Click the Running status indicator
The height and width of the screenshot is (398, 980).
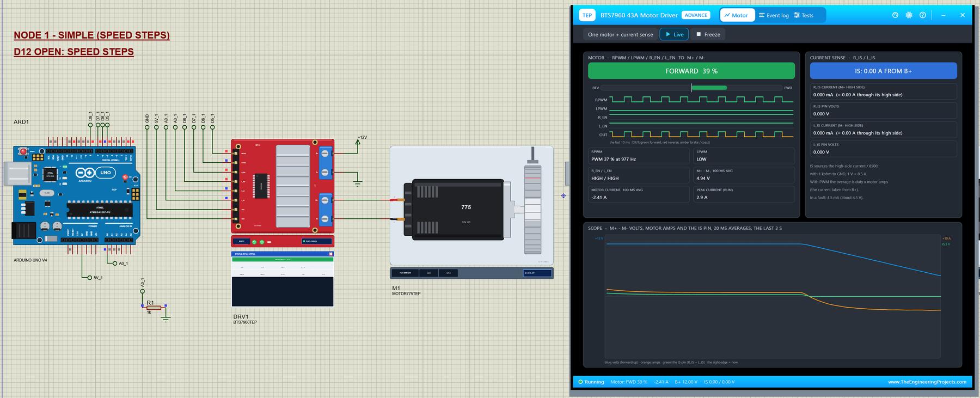click(x=591, y=382)
